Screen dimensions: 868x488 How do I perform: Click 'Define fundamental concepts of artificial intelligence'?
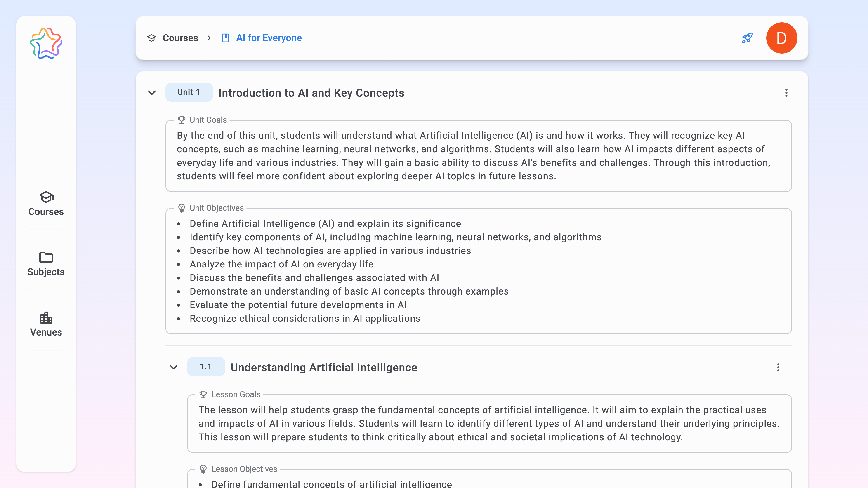332,484
